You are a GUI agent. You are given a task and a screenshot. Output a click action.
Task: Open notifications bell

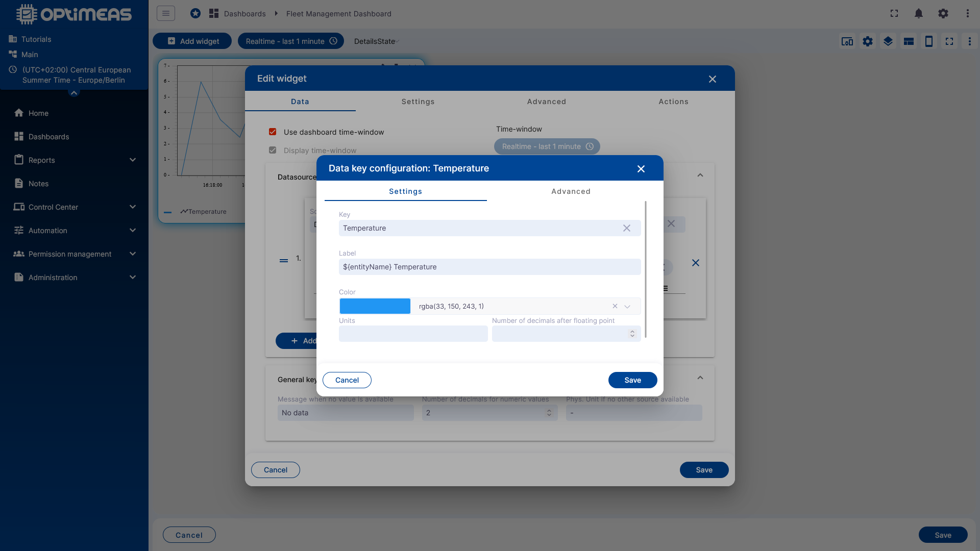pyautogui.click(x=919, y=13)
